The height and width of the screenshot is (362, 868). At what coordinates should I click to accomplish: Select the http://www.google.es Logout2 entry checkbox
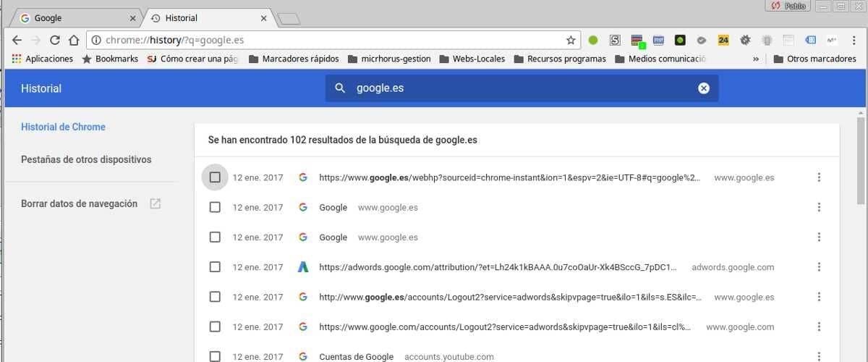point(215,297)
